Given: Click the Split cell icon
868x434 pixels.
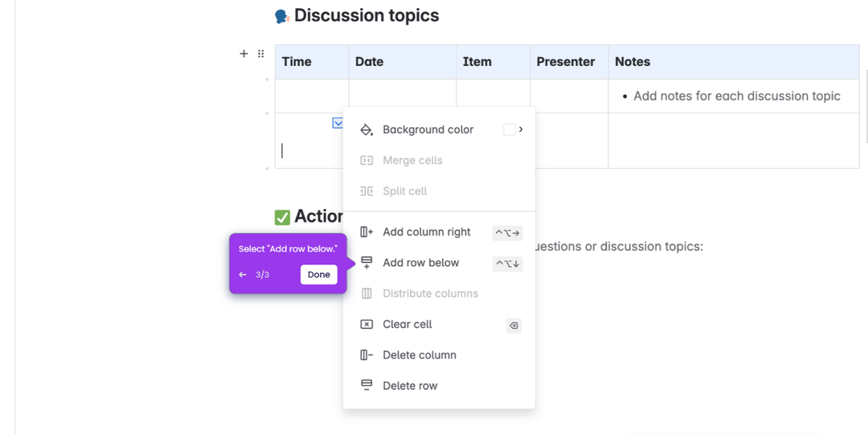Looking at the screenshot, I should tap(366, 191).
